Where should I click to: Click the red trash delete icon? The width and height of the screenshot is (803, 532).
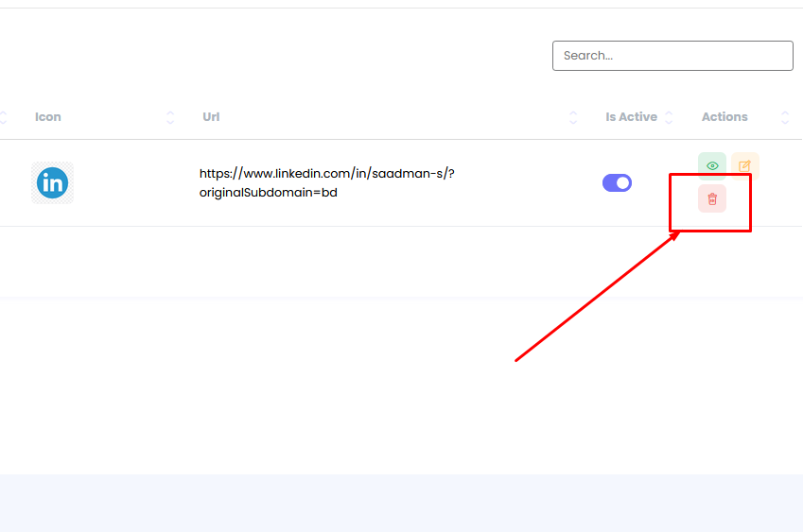click(x=712, y=198)
